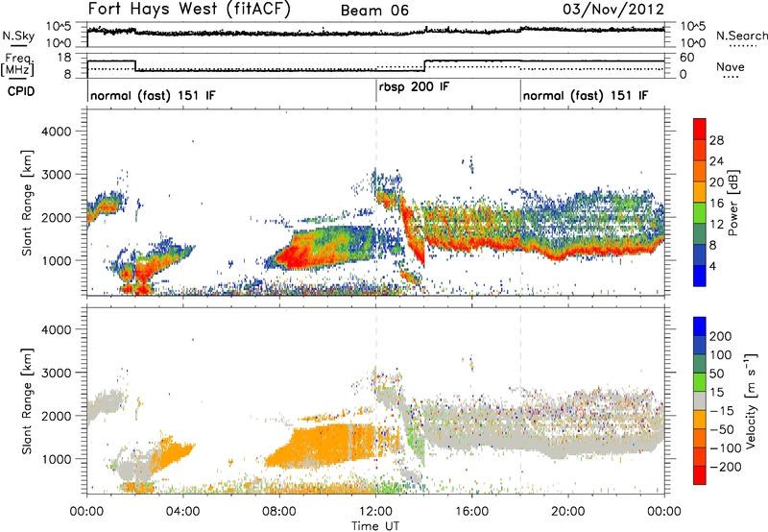Click the positive "100" tick on the velocity colorbar

click(x=721, y=355)
